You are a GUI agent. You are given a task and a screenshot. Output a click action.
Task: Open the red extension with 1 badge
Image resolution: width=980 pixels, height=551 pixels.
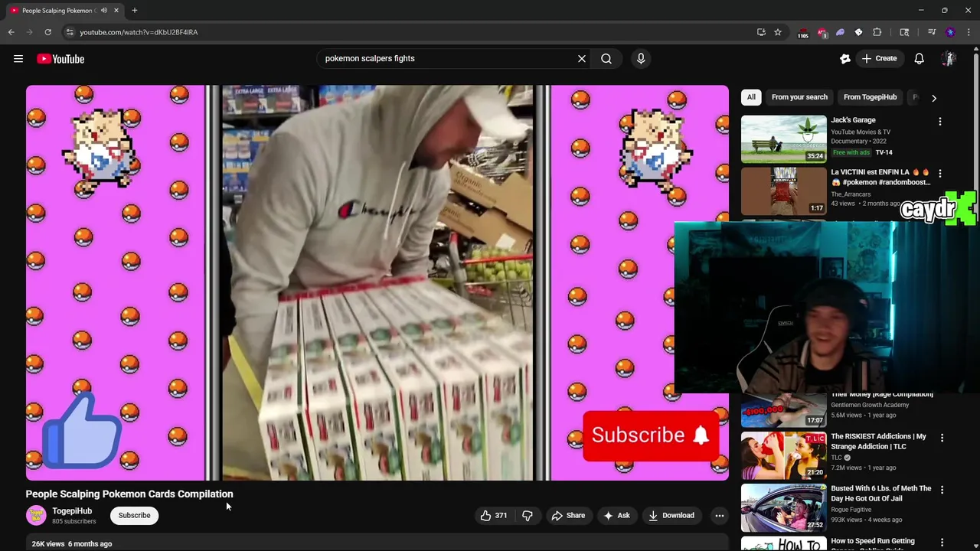click(x=822, y=33)
